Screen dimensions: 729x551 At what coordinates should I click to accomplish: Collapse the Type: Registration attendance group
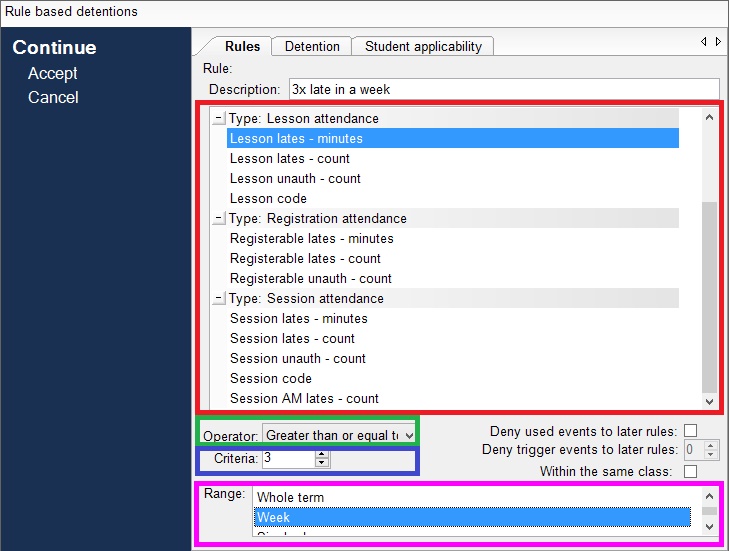pos(219,219)
